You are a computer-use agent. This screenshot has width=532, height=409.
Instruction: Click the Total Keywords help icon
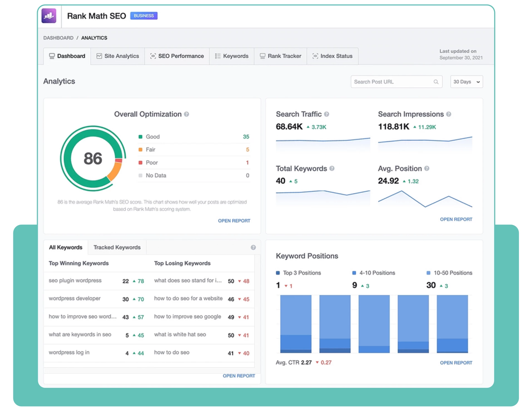(332, 168)
